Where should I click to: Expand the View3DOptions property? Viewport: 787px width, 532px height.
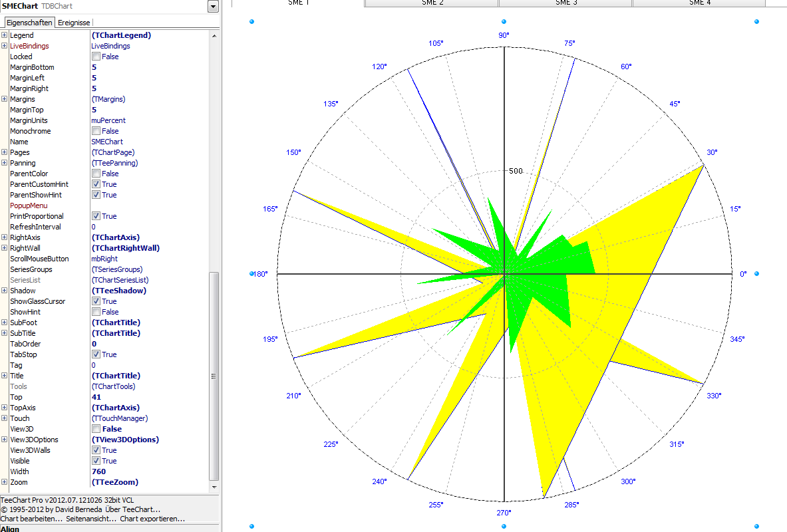(x=4, y=439)
